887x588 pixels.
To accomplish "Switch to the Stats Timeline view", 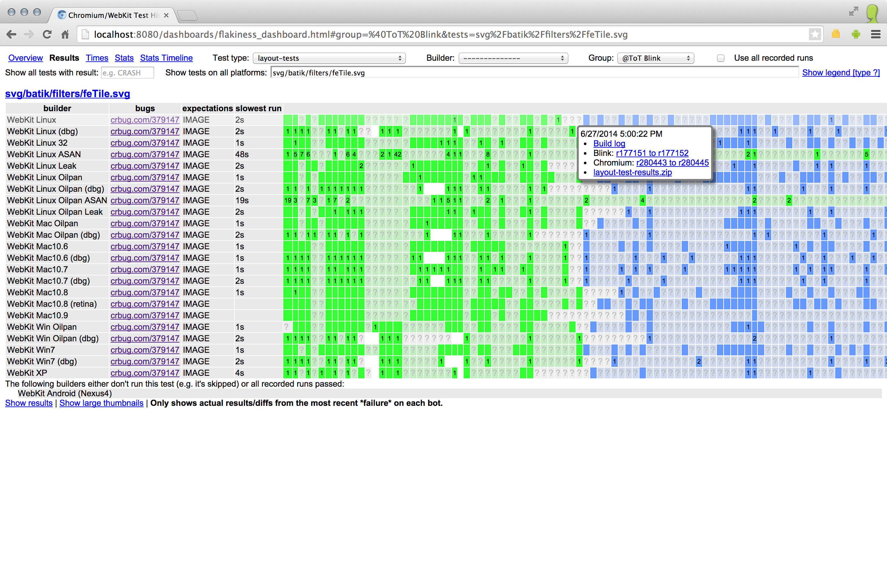I will [x=166, y=58].
